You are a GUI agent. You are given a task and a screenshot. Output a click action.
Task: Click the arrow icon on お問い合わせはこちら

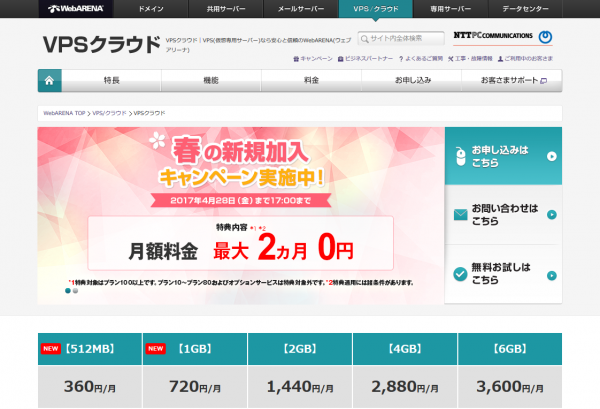pos(551,215)
